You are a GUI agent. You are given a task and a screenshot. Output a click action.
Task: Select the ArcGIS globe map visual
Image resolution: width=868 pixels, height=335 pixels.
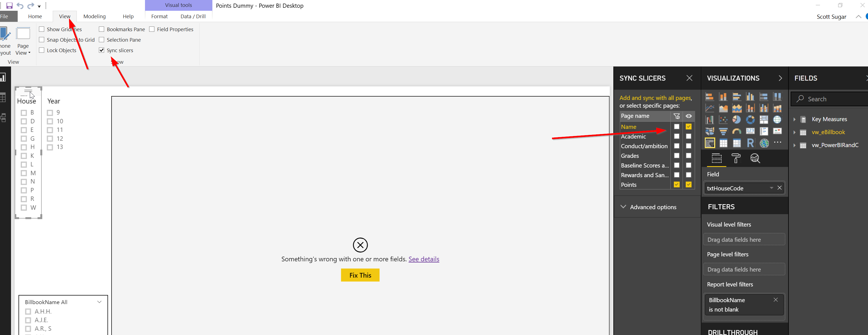pyautogui.click(x=764, y=143)
